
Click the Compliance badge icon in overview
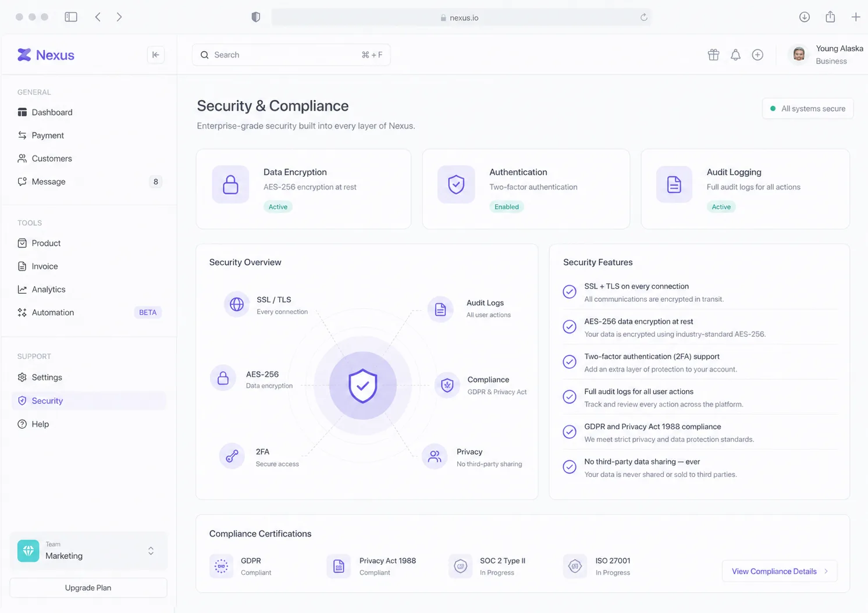click(x=447, y=385)
